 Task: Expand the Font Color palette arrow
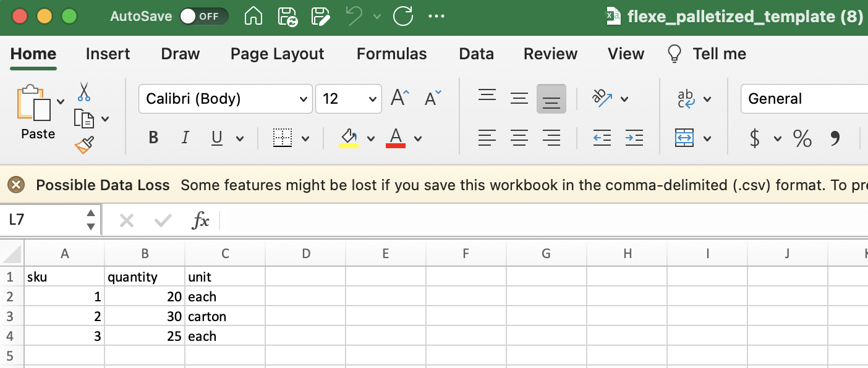(x=418, y=139)
